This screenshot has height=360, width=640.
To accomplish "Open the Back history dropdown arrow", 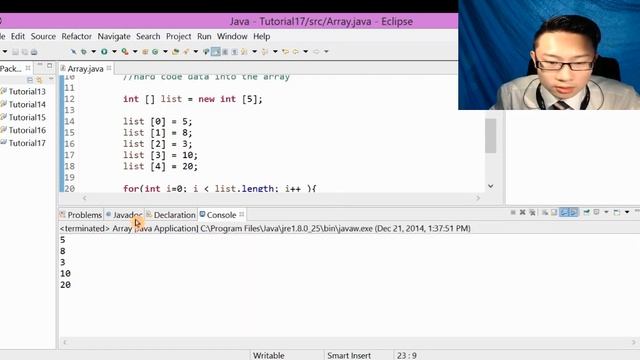I will 305,52.
